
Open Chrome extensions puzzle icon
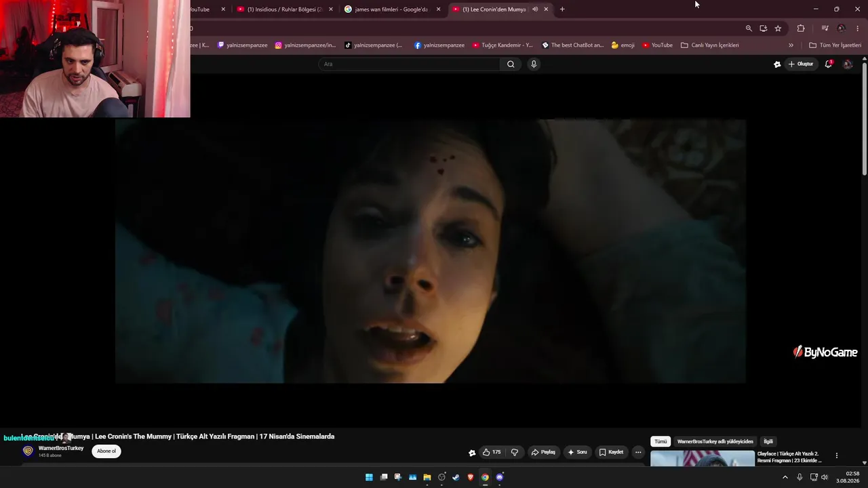(801, 28)
